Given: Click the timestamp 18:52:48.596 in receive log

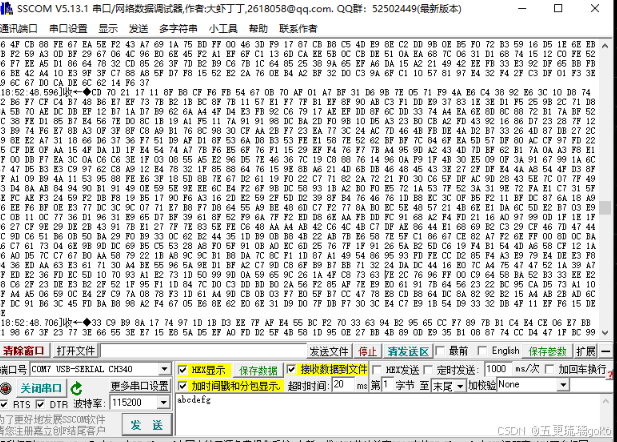Looking at the screenshot, I should pos(30,92).
